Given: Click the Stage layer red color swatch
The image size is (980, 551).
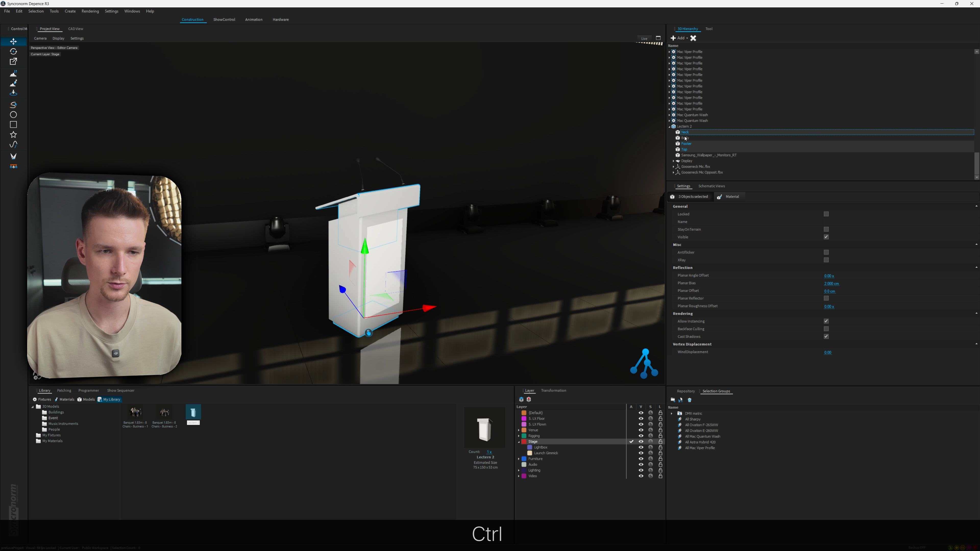Looking at the screenshot, I should click(524, 442).
